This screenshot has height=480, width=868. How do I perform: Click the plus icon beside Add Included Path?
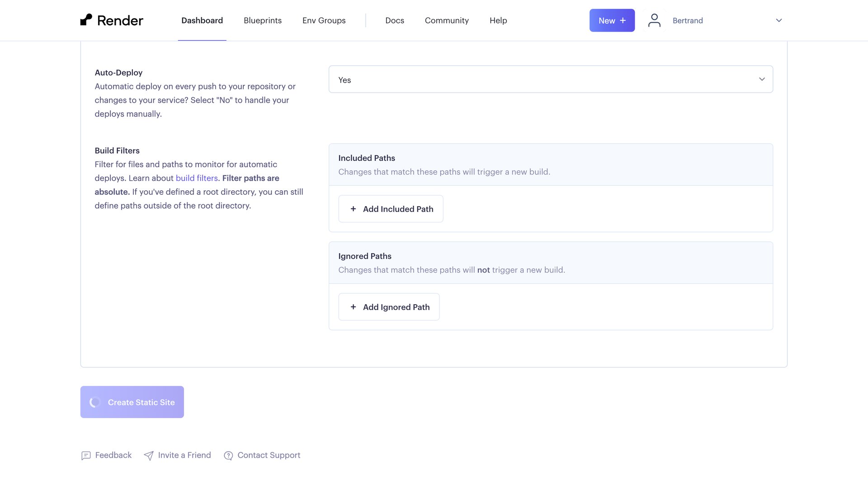[353, 209]
